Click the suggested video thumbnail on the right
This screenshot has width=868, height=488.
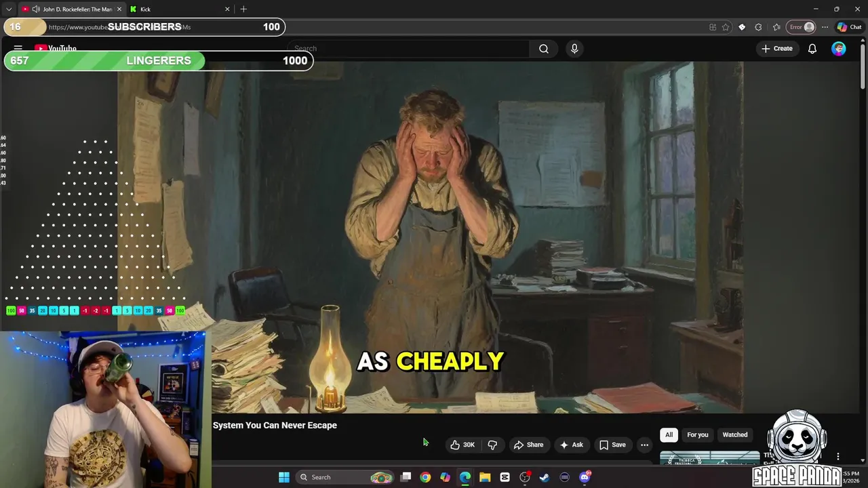tap(710, 457)
